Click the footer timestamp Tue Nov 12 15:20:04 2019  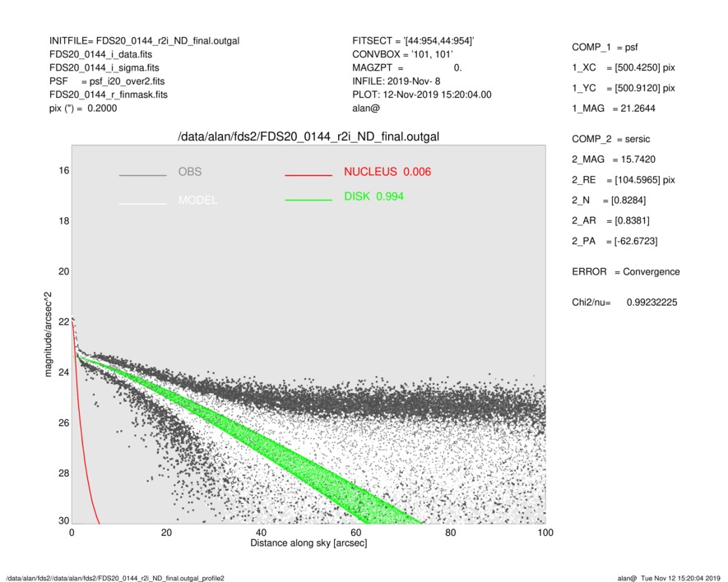click(x=680, y=578)
